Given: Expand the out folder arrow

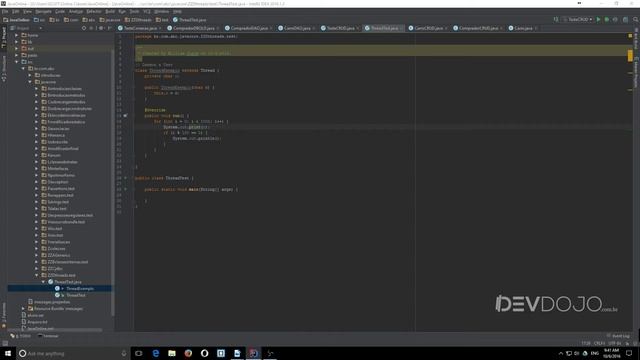Looking at the screenshot, I should pyautogui.click(x=17, y=49).
